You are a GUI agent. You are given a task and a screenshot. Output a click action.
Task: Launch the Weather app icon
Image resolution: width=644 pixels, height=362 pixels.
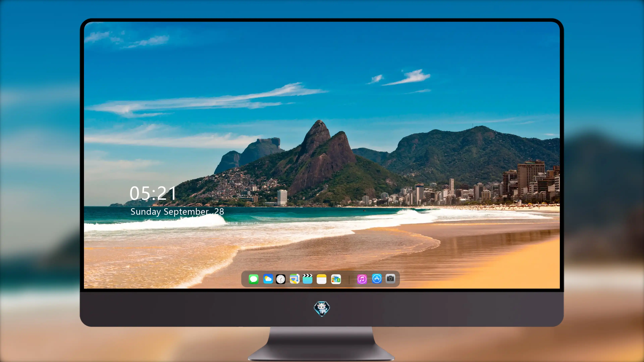(x=268, y=279)
